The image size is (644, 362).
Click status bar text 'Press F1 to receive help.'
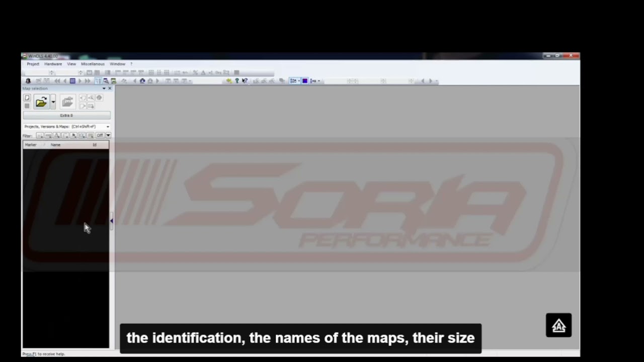coord(44,354)
